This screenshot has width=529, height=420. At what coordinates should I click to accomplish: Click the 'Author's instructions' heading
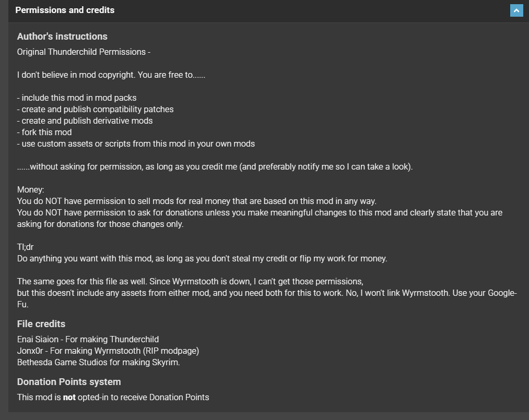tap(62, 37)
